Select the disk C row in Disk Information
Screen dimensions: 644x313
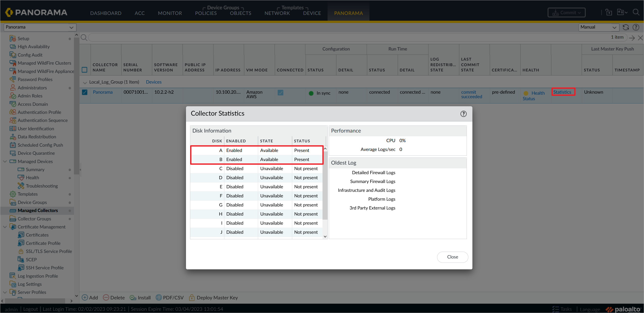(256, 168)
